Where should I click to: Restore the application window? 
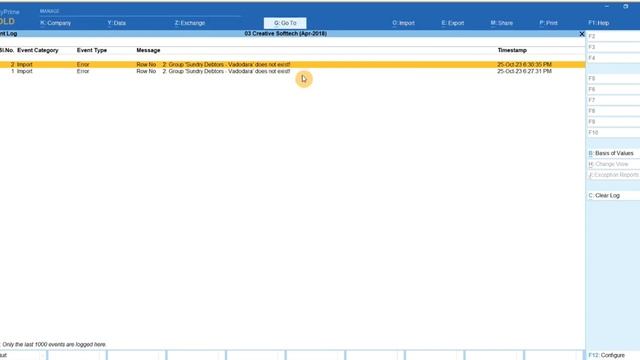[625, 7]
